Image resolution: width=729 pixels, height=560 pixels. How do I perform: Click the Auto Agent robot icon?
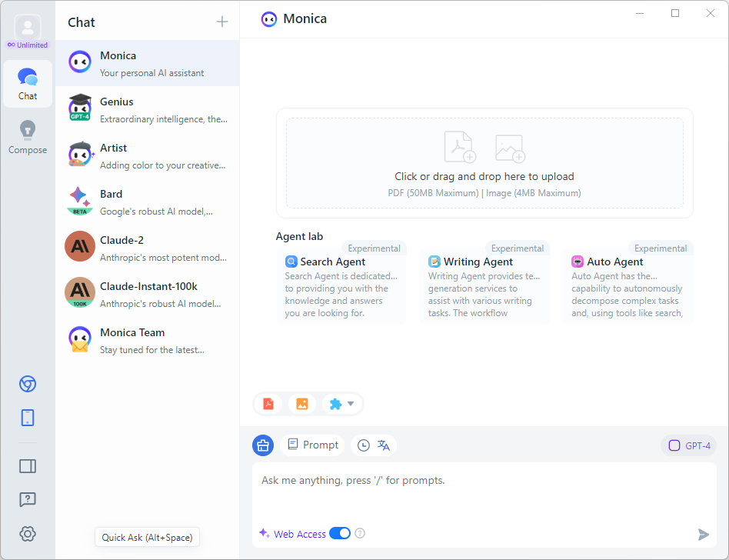578,262
